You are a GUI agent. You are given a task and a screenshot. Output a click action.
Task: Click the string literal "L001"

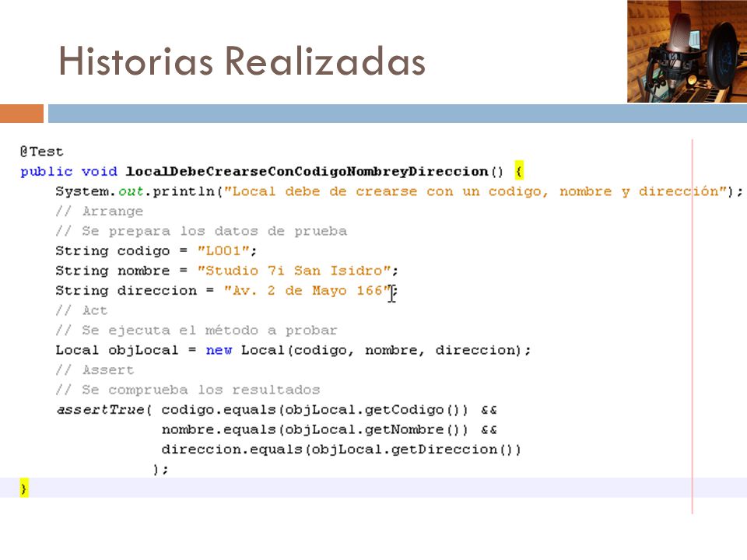223,250
